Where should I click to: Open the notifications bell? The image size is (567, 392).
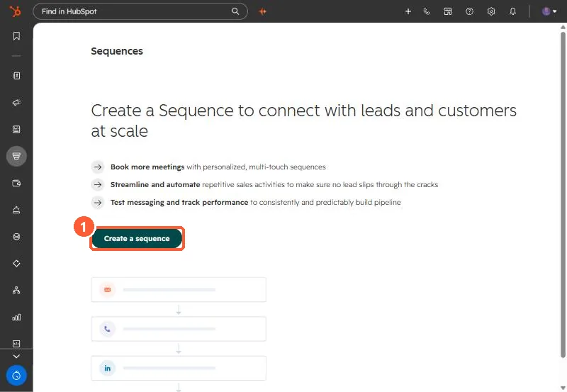click(x=512, y=11)
